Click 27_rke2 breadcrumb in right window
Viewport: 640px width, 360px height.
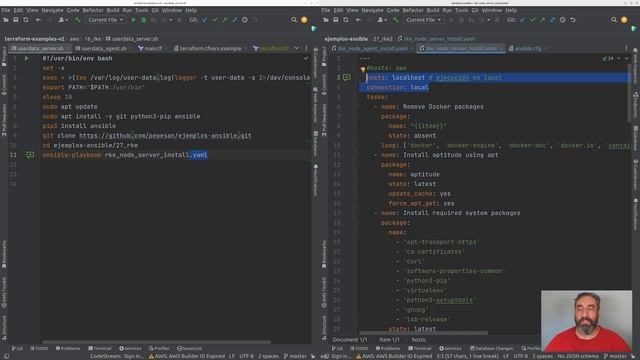pyautogui.click(x=382, y=39)
